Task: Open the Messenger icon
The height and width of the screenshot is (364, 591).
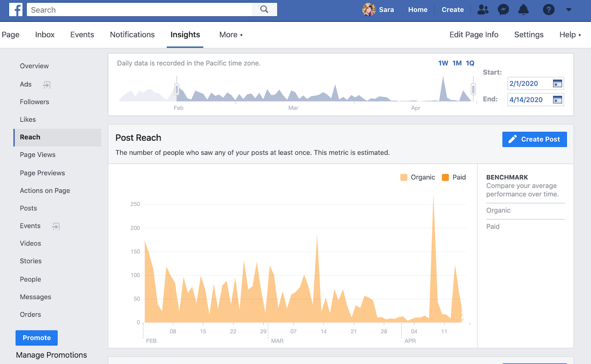Action: click(503, 9)
